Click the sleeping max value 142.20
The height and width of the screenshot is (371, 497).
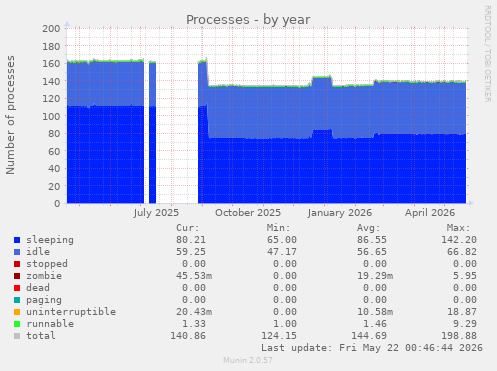(x=459, y=240)
